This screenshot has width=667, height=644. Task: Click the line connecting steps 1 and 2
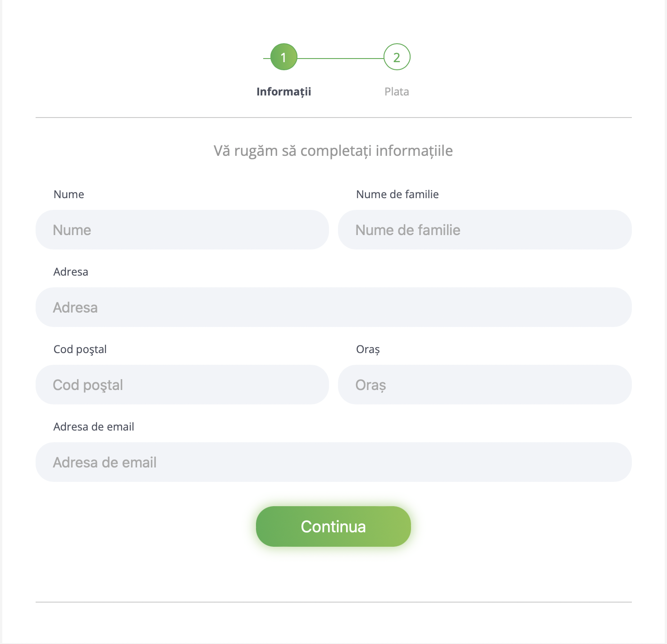tap(340, 58)
